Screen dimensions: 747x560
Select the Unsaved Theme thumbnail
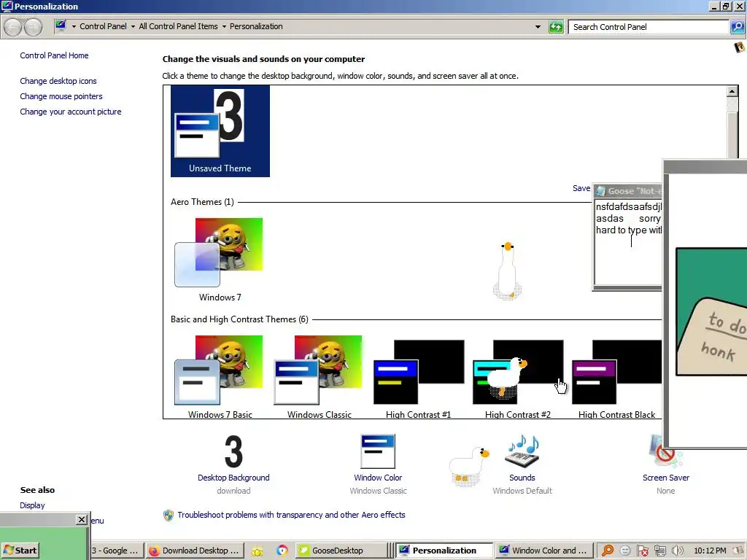220,131
